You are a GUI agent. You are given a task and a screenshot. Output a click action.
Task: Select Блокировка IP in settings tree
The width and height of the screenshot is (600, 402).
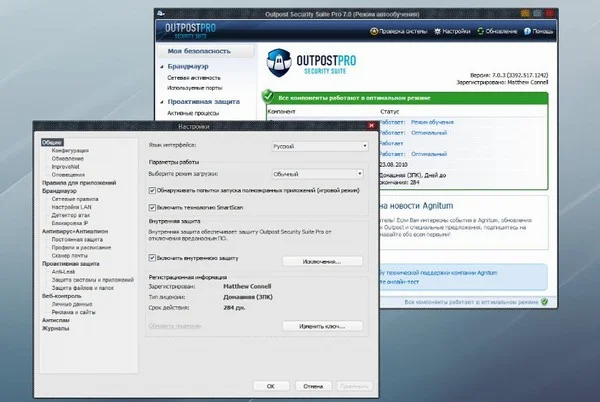click(70, 223)
